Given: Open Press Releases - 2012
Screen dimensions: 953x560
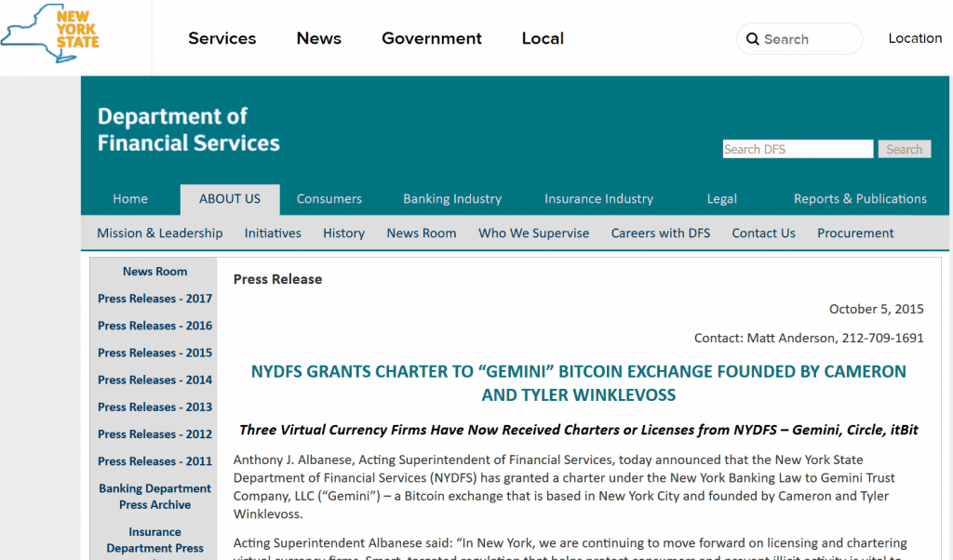Looking at the screenshot, I should pos(155,434).
